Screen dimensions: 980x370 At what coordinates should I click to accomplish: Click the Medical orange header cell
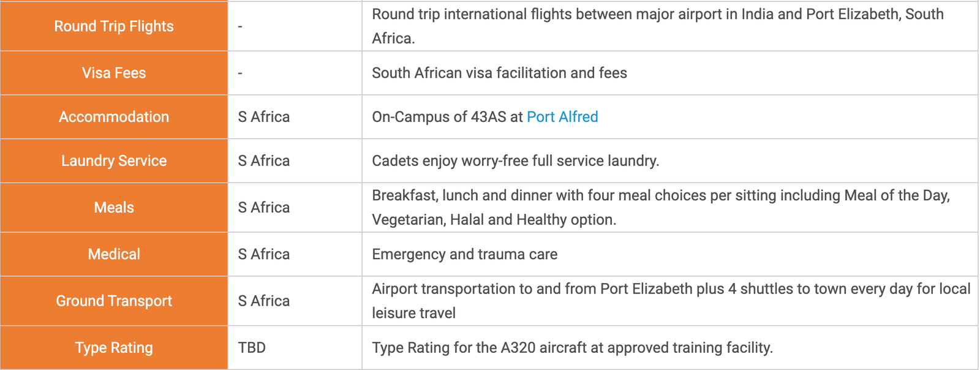(x=114, y=254)
